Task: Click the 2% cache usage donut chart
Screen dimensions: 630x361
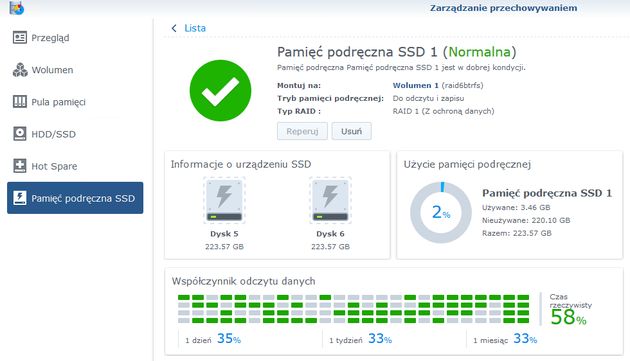Action: [441, 212]
